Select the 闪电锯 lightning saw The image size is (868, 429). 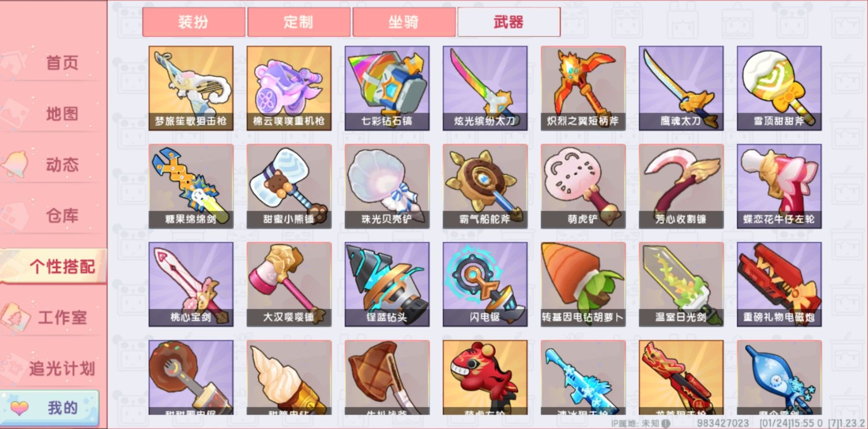click(485, 284)
